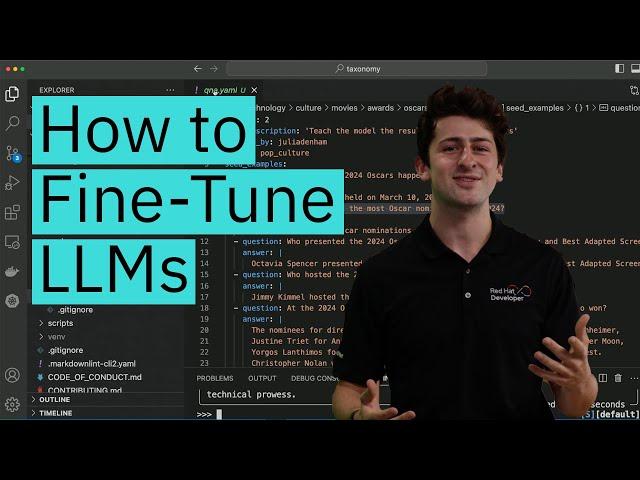Click 'Octavia Spencer presented' text on line 14
This screenshot has height=480, width=640.
click(306, 264)
